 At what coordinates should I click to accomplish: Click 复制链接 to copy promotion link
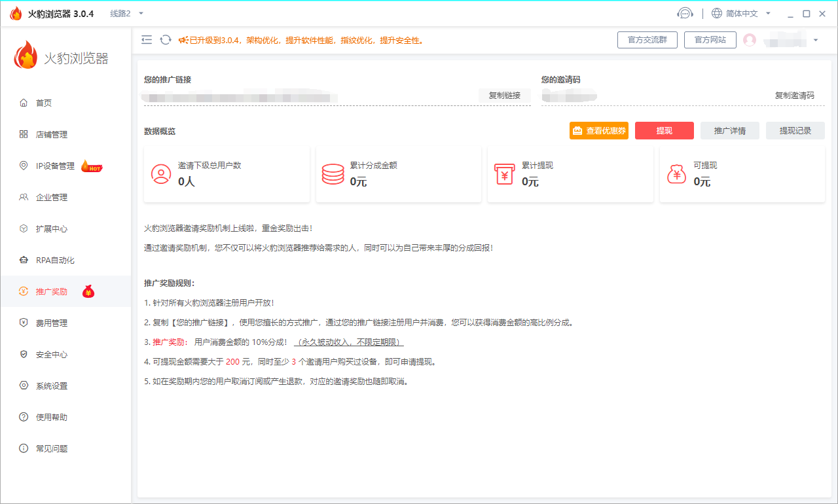505,95
